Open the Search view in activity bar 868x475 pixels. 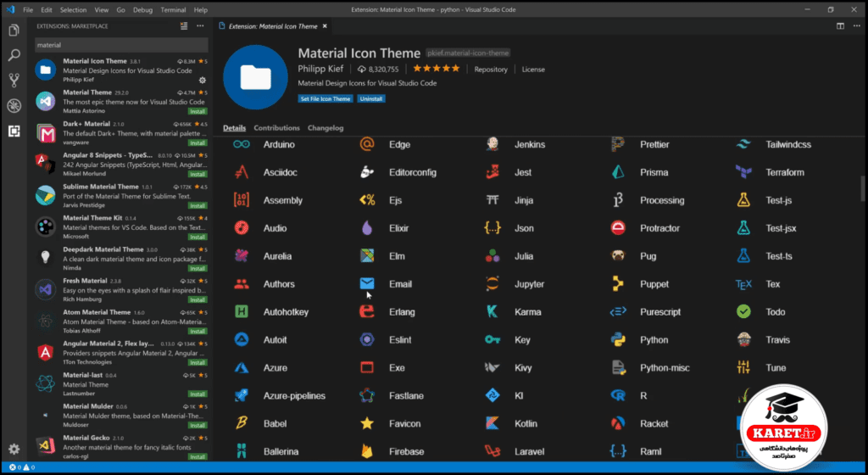click(x=14, y=55)
